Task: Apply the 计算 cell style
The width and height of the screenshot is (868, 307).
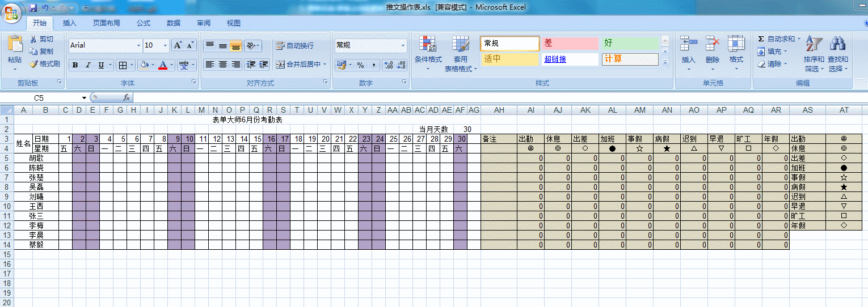Action: coord(630,59)
